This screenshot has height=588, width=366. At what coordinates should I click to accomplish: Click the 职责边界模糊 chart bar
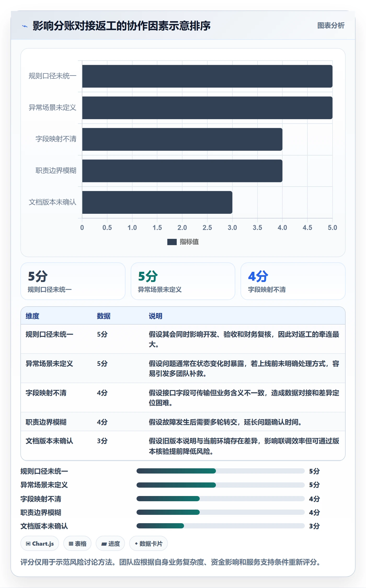tap(182, 171)
